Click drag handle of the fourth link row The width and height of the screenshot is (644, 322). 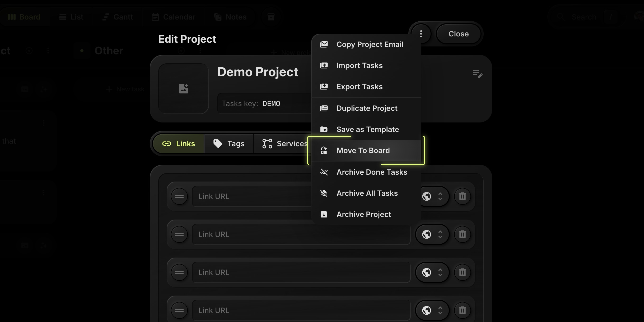coord(179,310)
